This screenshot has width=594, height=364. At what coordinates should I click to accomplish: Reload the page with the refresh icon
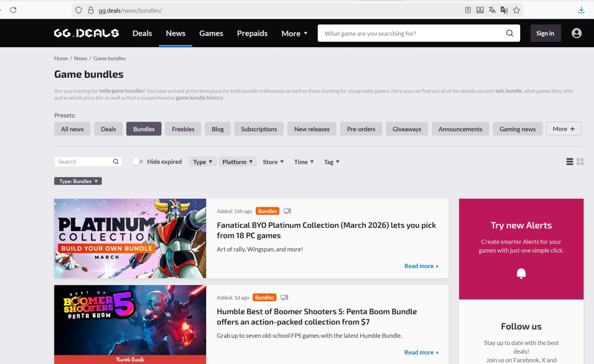point(13,10)
